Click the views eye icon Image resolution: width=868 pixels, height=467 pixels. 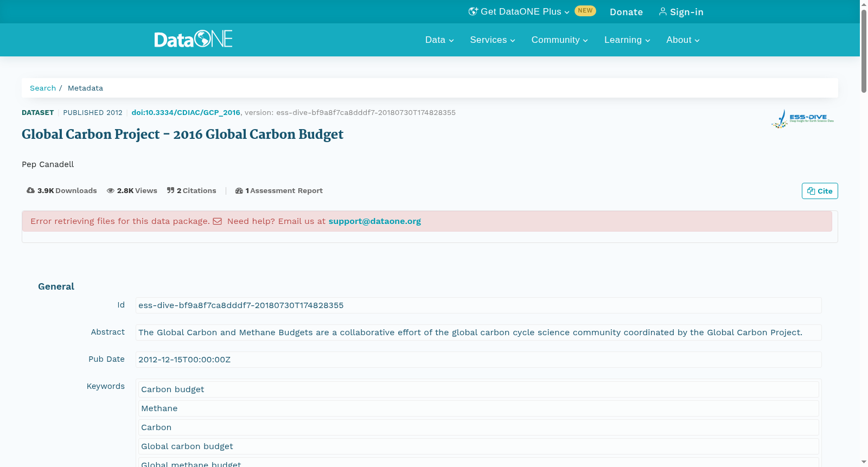111,190
